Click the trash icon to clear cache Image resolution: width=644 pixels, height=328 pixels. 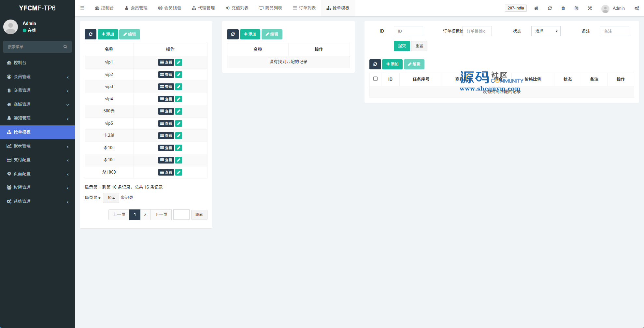[x=563, y=8]
